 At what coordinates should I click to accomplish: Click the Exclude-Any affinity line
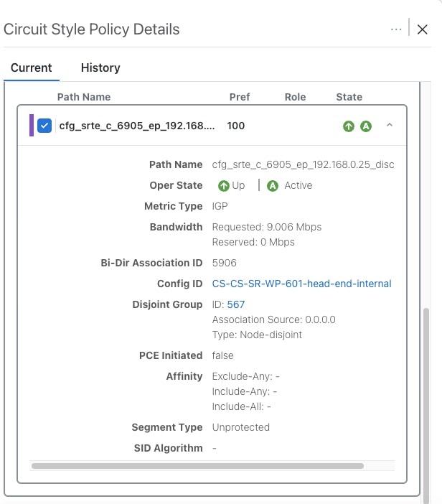245,376
